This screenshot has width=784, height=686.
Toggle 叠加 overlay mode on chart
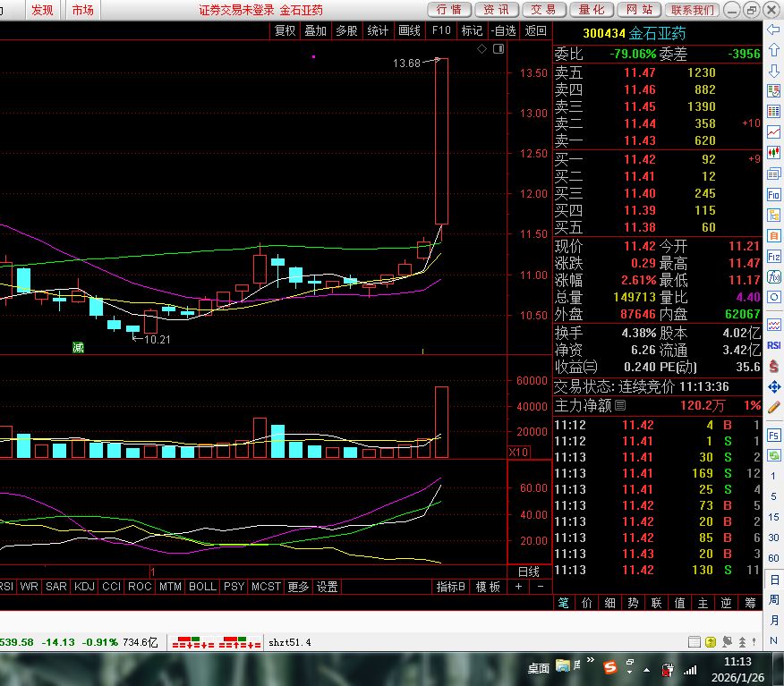click(x=315, y=30)
